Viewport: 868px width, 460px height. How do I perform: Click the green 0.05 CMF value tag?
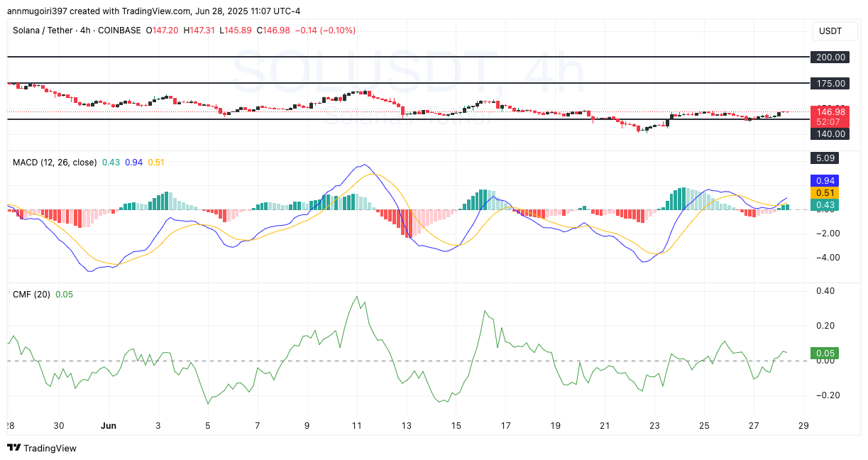click(825, 353)
